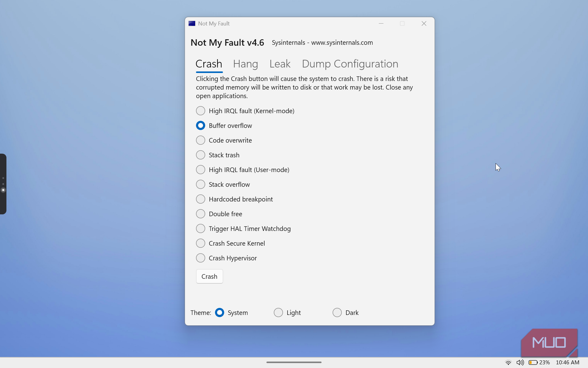588x368 pixels.
Task: Click the 10:46 AM clock in the taskbar
Action: point(567,362)
